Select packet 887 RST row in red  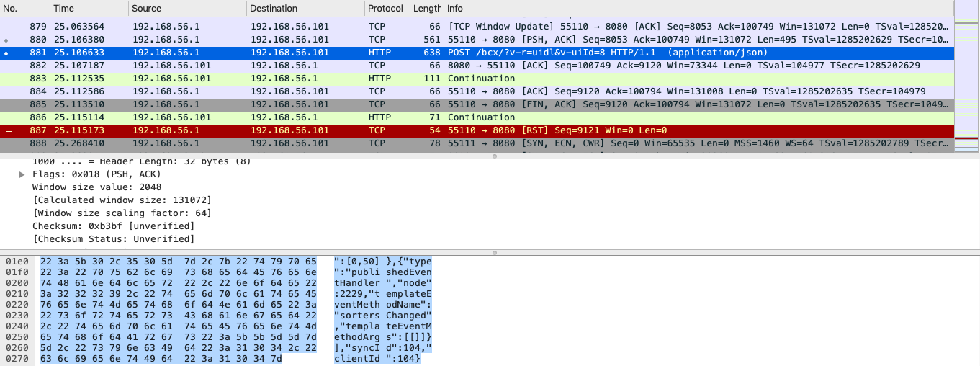click(x=477, y=130)
